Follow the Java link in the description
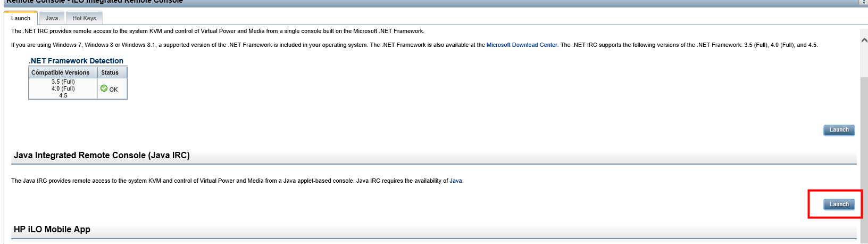The height and width of the screenshot is (244, 868). 455,181
